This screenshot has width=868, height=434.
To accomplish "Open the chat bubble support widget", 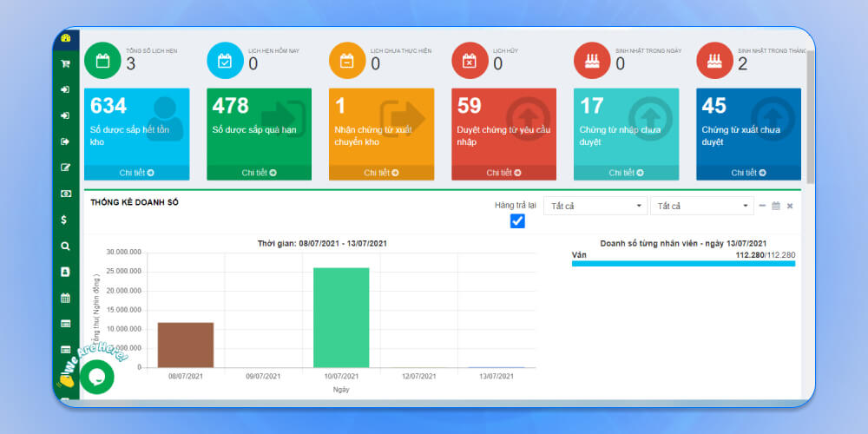I will click(x=97, y=377).
